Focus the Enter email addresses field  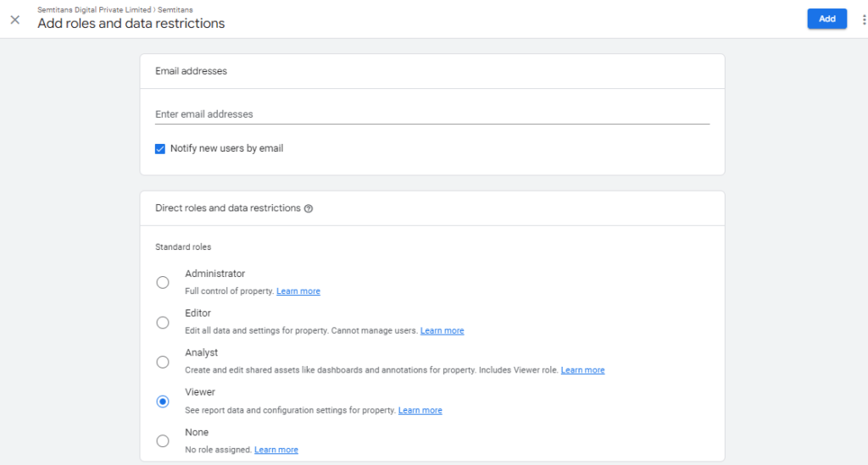432,114
